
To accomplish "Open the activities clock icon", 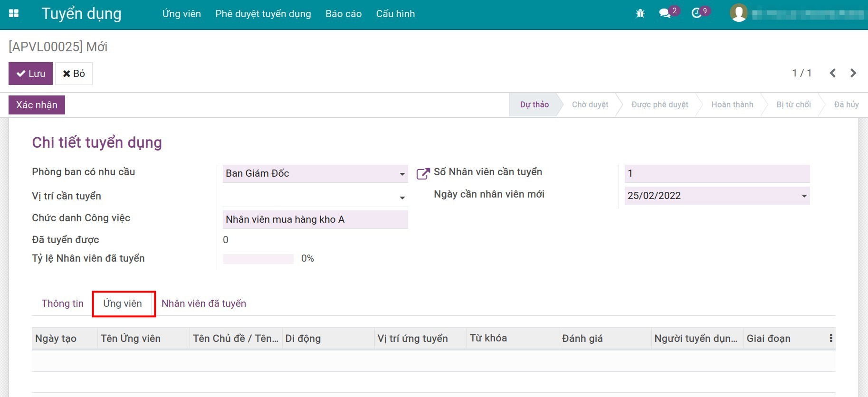I will pos(696,13).
